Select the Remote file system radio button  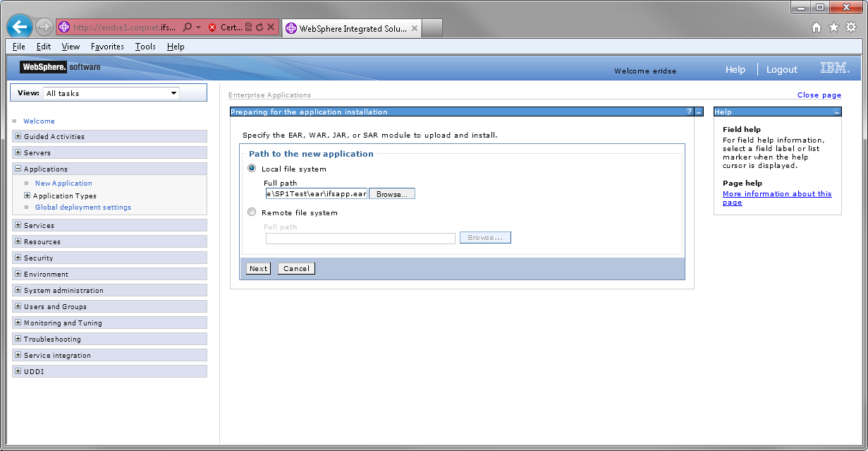coord(252,212)
